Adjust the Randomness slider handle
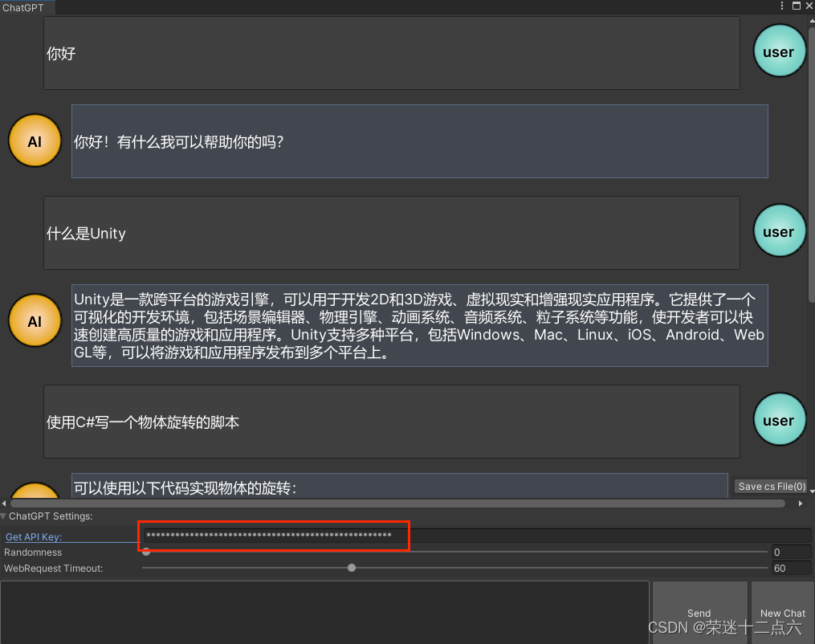Viewport: 815px width, 644px height. [147, 552]
